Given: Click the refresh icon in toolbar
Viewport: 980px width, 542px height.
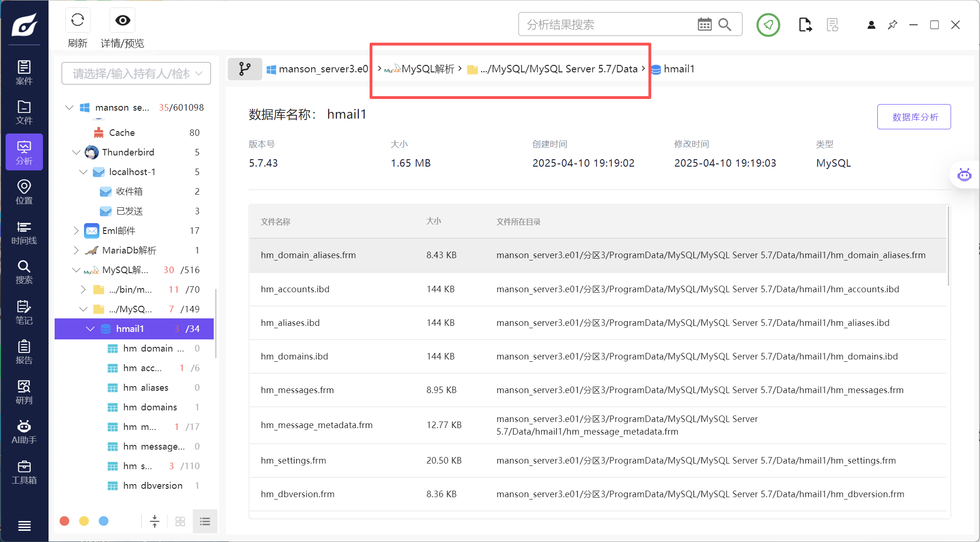Looking at the screenshot, I should pos(77,20).
